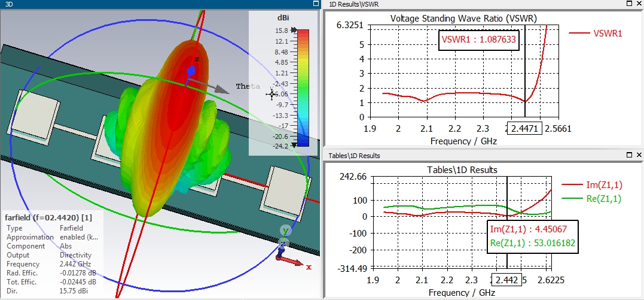
Task: Click the blue z arrowhead atop the farfield lobe
Action: (191, 71)
